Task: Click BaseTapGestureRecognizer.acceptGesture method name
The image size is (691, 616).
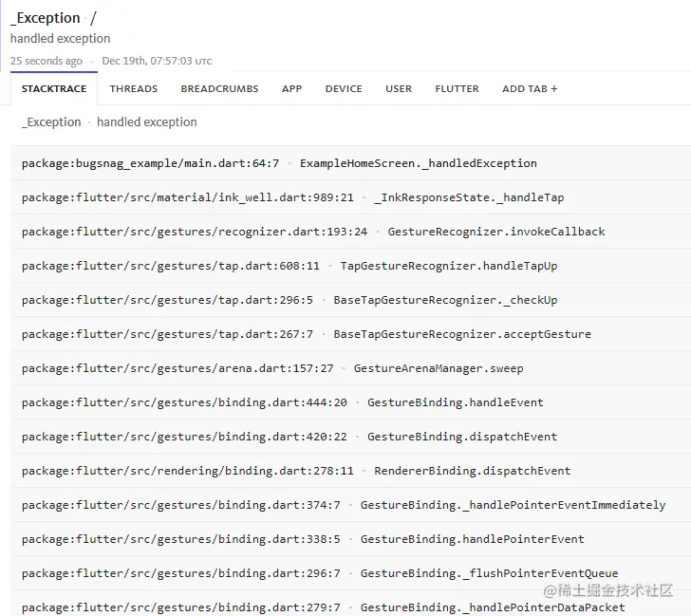Action: click(462, 334)
